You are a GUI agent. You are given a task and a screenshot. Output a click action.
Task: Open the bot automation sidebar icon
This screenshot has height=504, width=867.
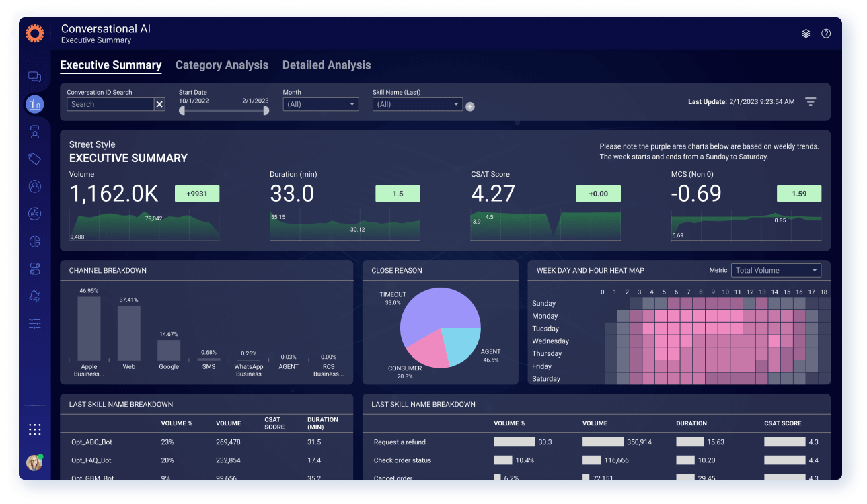34,214
